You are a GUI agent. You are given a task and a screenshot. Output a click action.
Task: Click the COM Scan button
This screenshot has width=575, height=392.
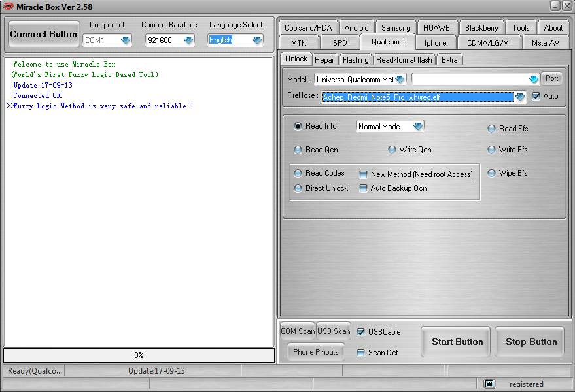point(298,331)
